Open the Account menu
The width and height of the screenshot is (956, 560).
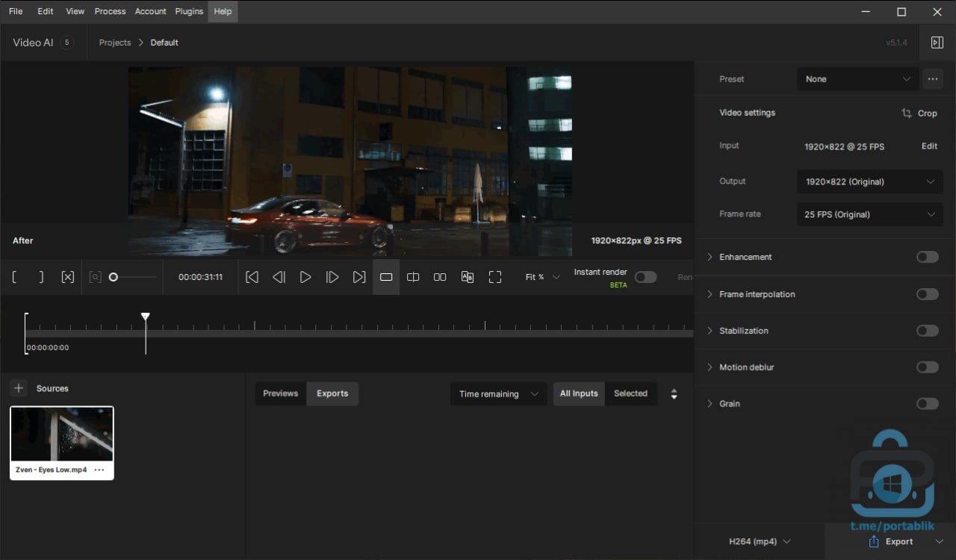[150, 11]
